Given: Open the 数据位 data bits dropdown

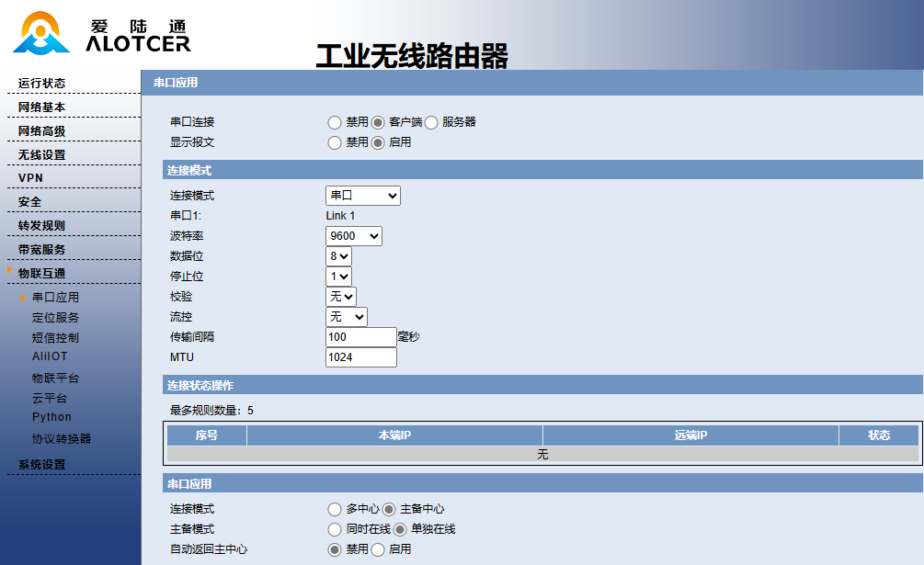Looking at the screenshot, I should tap(340, 255).
